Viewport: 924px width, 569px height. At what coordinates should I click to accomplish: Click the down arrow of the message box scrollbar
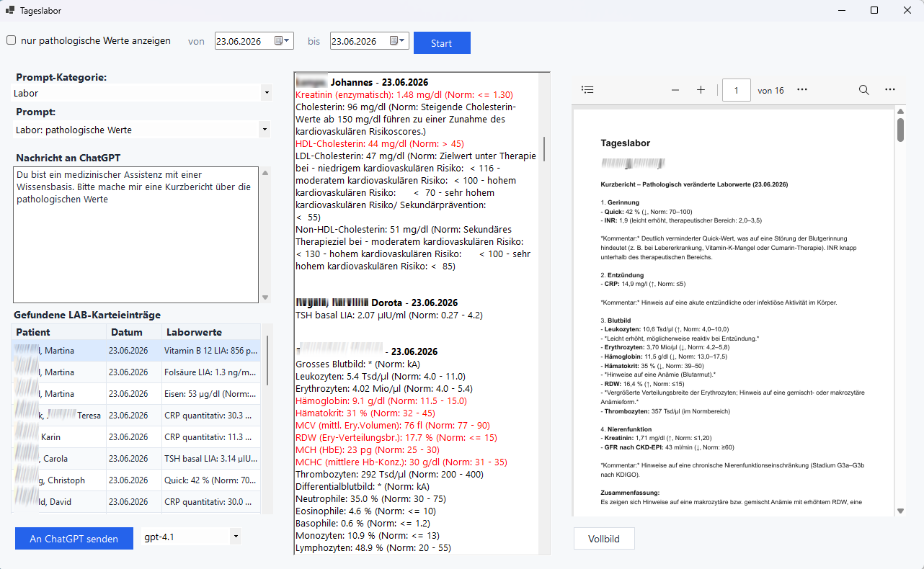265,297
